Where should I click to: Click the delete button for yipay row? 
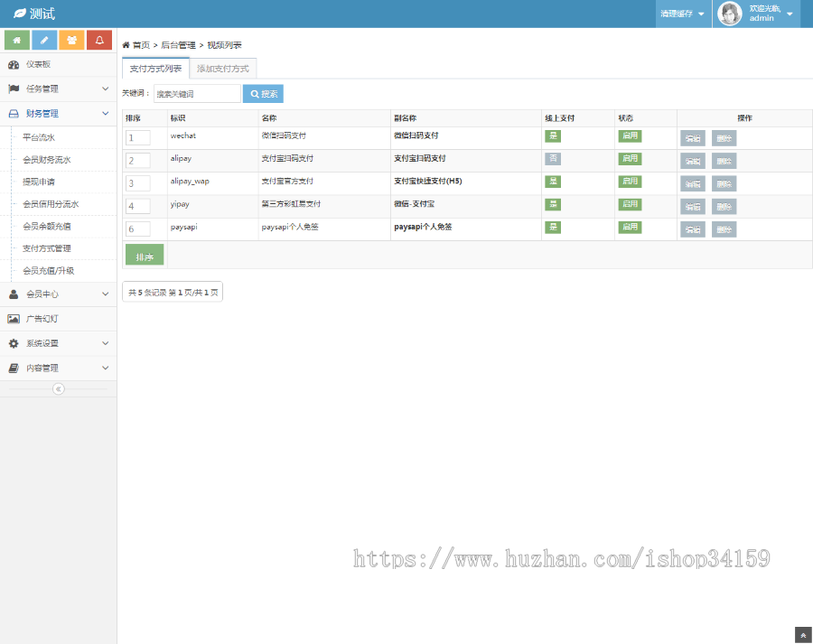(x=724, y=207)
